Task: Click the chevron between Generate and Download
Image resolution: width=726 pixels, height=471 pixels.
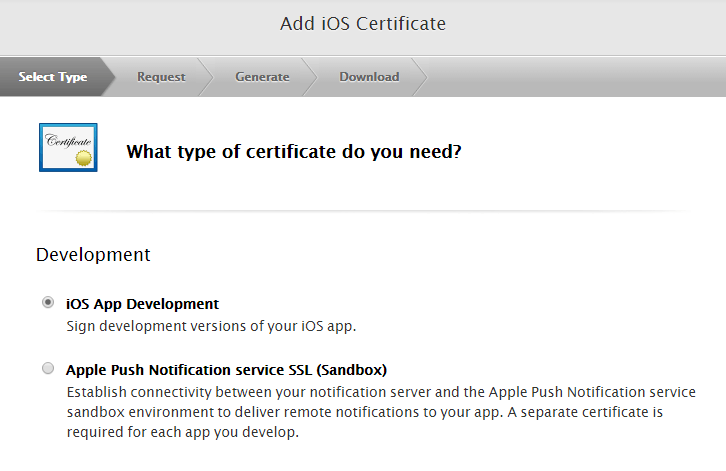Action: tap(310, 77)
